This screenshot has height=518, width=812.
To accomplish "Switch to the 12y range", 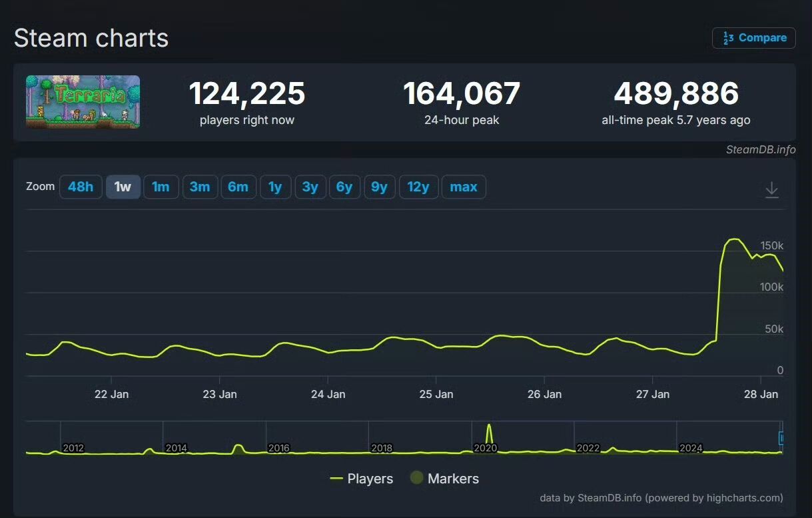I will tap(418, 187).
